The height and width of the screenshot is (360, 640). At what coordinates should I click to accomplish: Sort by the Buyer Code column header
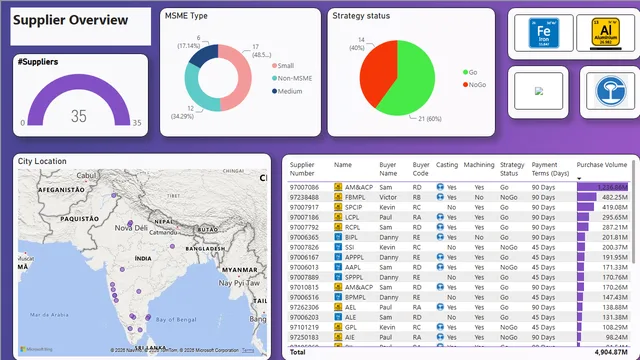click(421, 169)
